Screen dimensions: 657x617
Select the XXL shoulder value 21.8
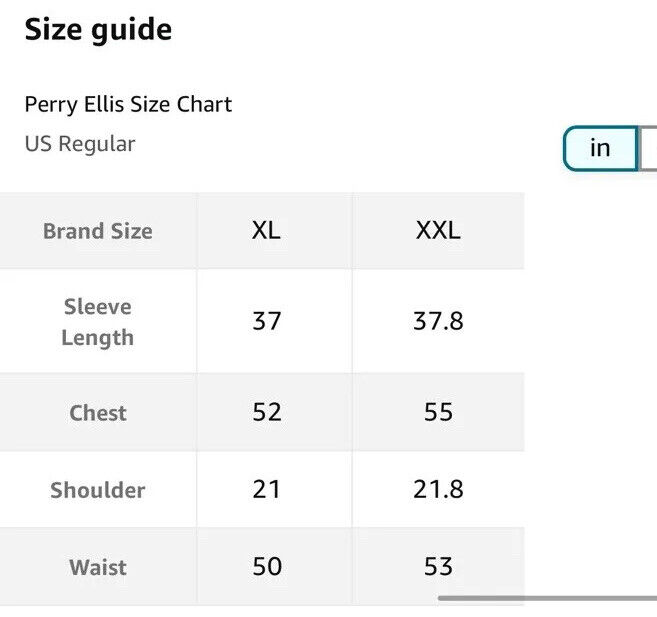tap(438, 489)
